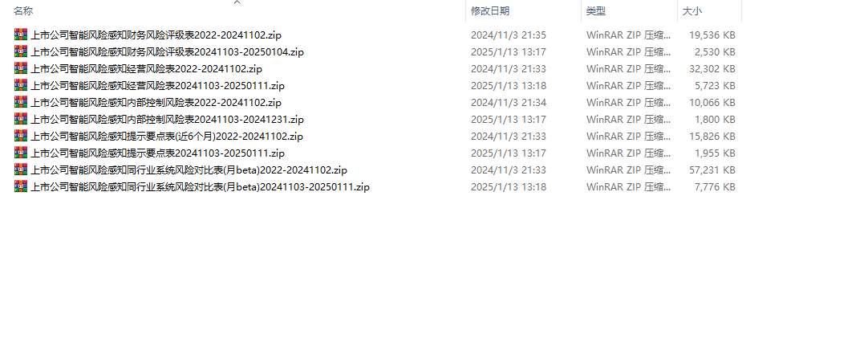
Task: Click the file name 提示要点表20241103-20250111.zip
Action: click(158, 153)
